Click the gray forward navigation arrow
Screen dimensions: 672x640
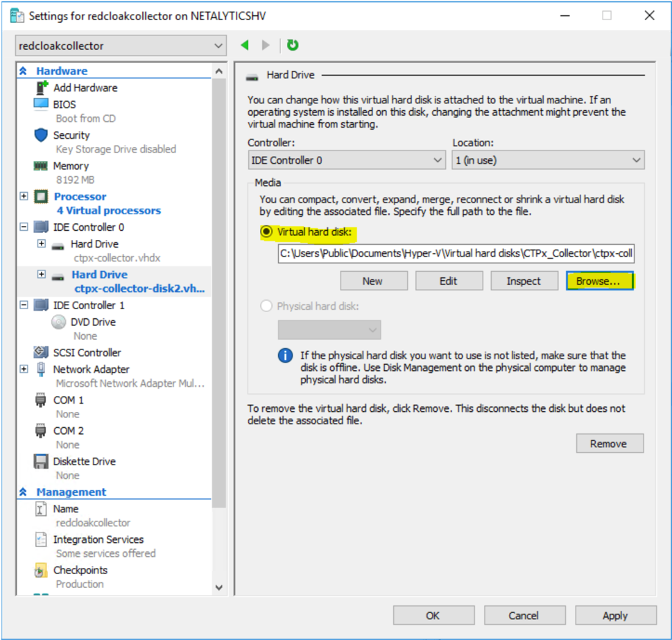tap(266, 45)
